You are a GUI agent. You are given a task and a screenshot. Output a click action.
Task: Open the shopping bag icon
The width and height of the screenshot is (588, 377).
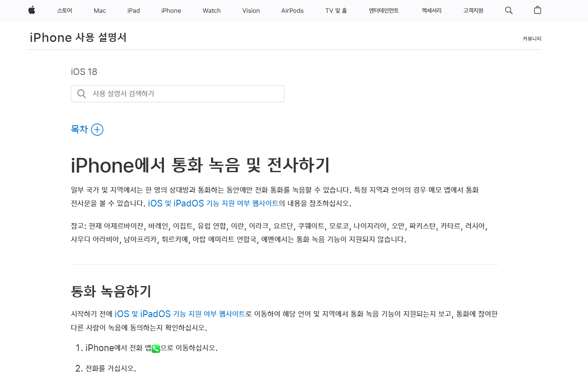[537, 10]
